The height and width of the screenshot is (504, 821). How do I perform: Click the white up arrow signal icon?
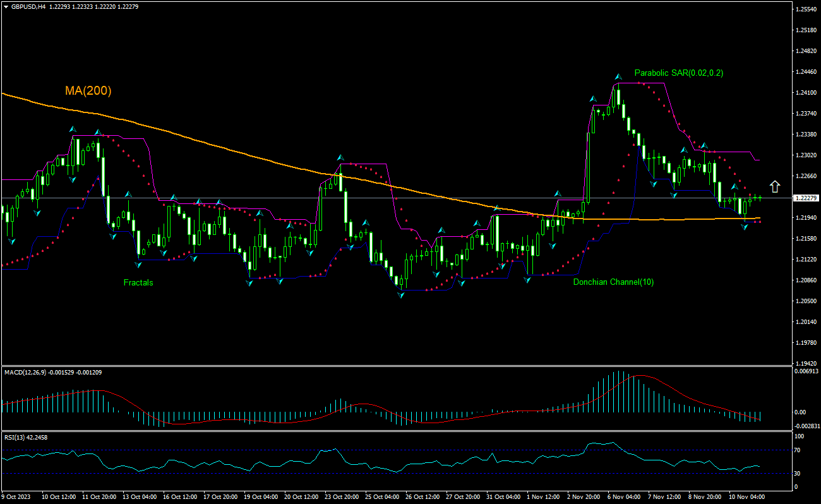click(775, 186)
